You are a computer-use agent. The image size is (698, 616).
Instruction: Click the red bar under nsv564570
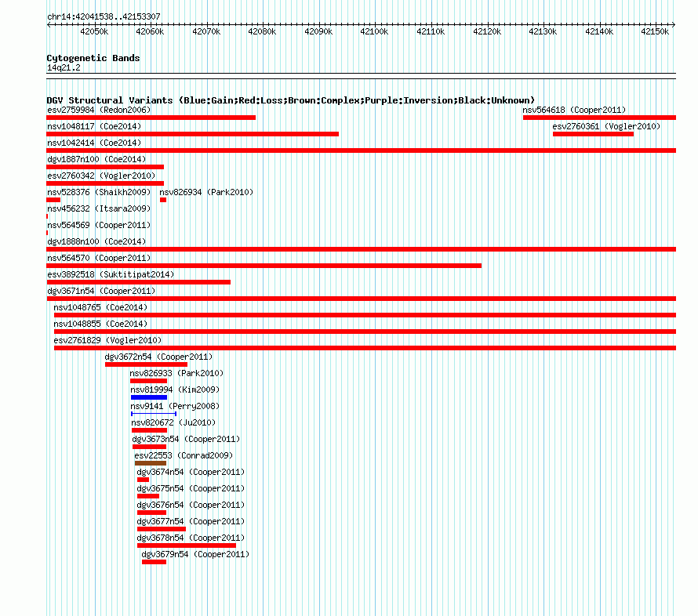pyautogui.click(x=264, y=266)
